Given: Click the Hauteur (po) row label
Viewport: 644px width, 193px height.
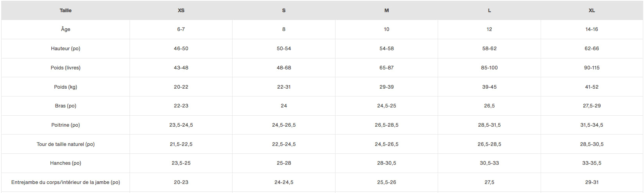Looking at the screenshot, I should (65, 49).
